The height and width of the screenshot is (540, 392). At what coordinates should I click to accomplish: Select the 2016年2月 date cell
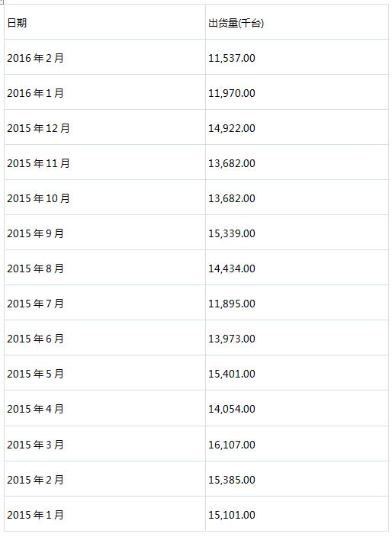tap(104, 57)
